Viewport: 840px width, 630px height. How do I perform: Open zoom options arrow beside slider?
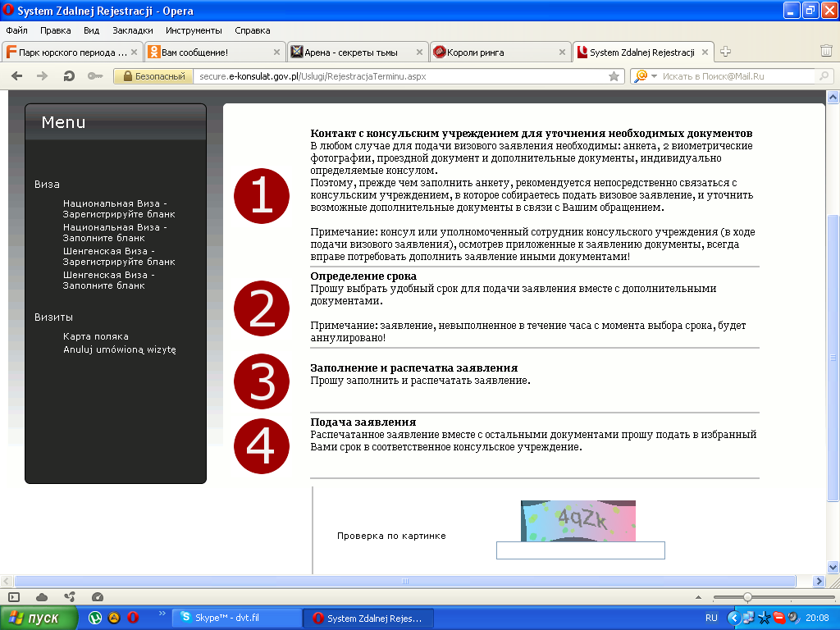pos(698,597)
